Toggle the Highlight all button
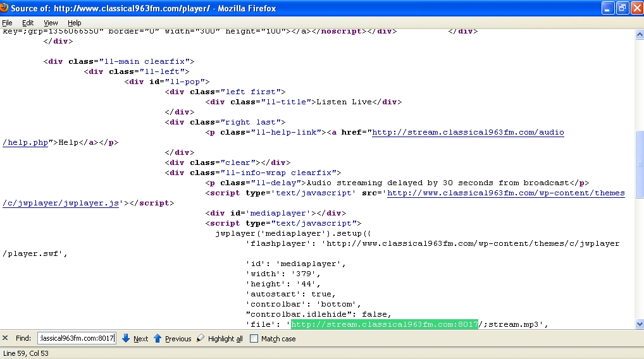 [x=225, y=339]
